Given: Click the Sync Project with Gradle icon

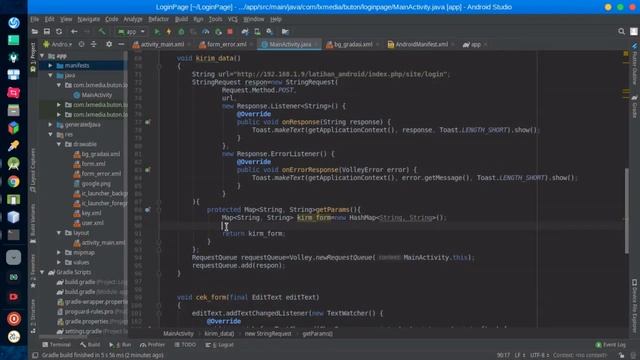Looking at the screenshot, I should pos(245,31).
